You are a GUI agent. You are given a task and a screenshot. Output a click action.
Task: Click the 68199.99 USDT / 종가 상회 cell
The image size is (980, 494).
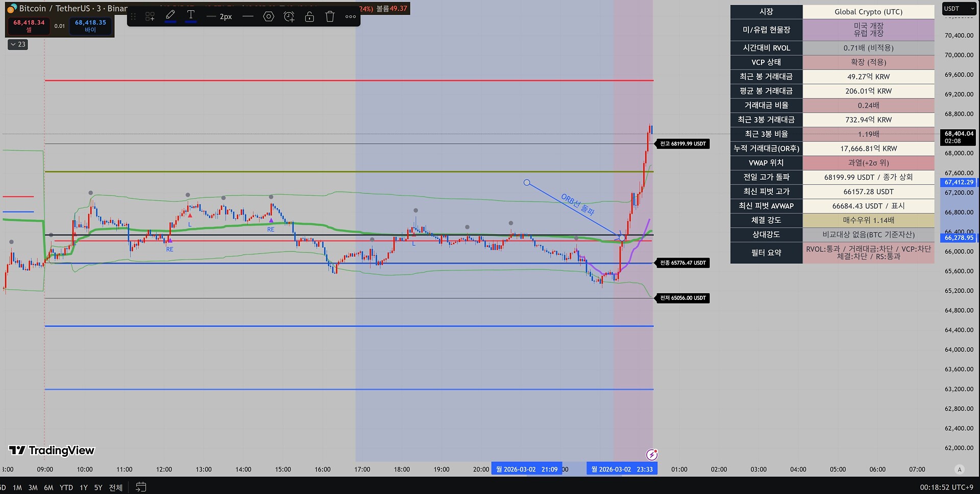click(x=868, y=177)
